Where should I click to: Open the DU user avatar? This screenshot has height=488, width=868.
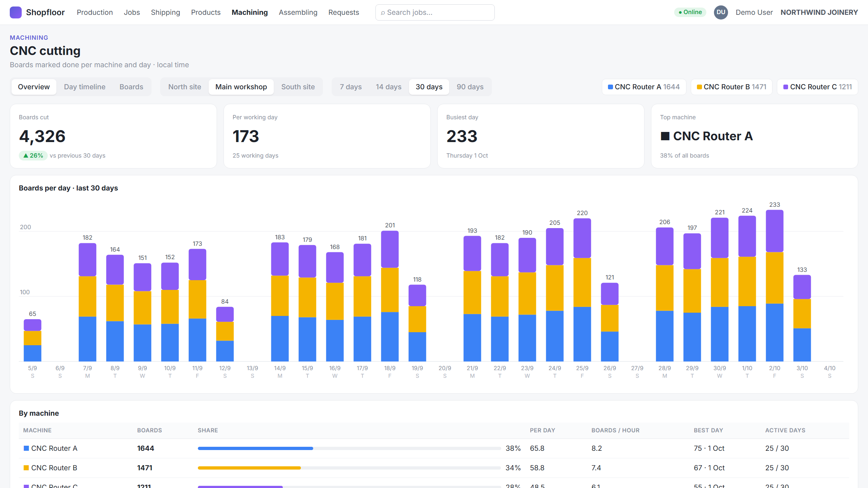(x=721, y=12)
